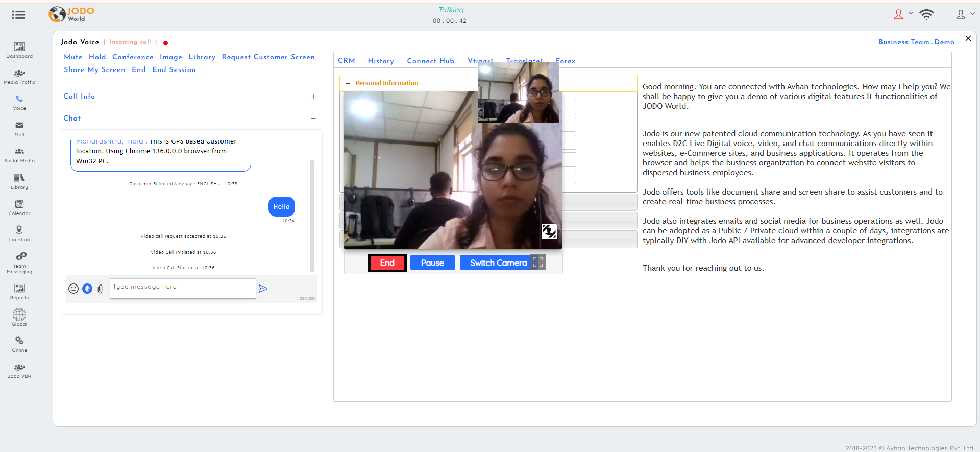Collapse the Personal Information panel
Viewport: 980px width, 452px height.
point(348,83)
